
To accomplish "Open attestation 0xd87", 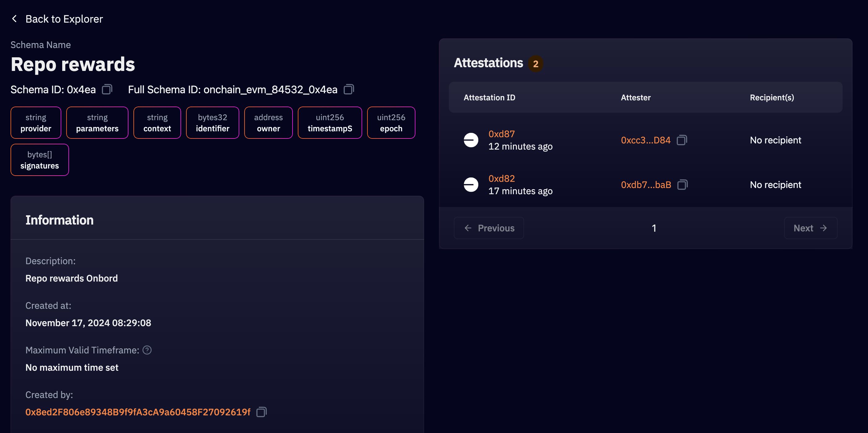I will (x=501, y=134).
